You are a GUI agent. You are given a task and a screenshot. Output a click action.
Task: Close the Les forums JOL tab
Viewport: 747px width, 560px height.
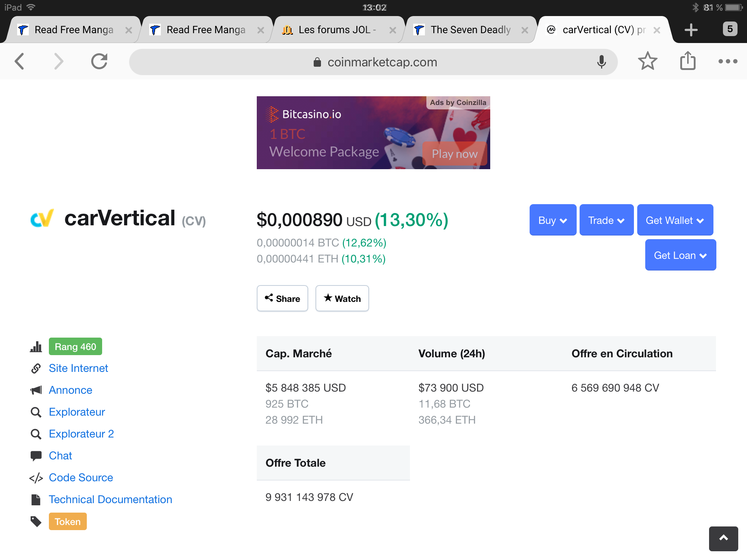point(392,30)
